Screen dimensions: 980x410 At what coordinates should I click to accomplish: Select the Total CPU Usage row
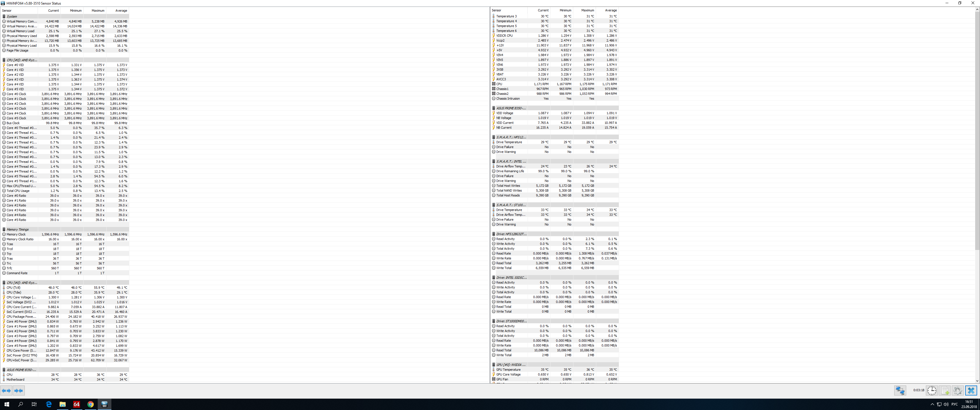tap(18, 191)
